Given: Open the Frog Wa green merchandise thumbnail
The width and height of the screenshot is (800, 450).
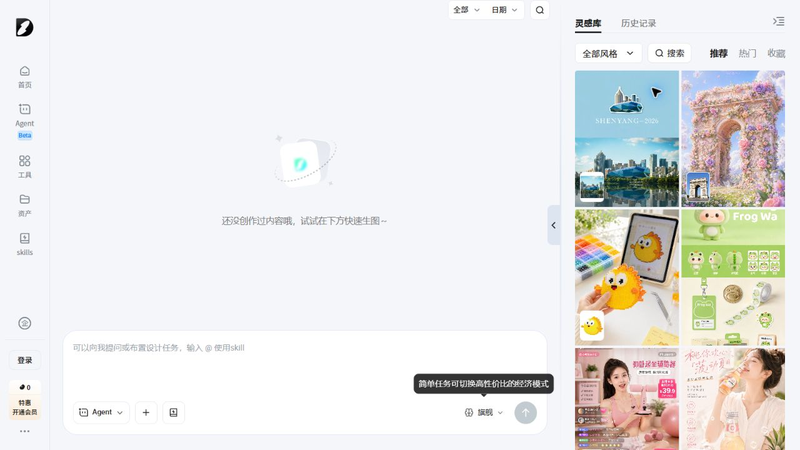Looking at the screenshot, I should pos(733,277).
